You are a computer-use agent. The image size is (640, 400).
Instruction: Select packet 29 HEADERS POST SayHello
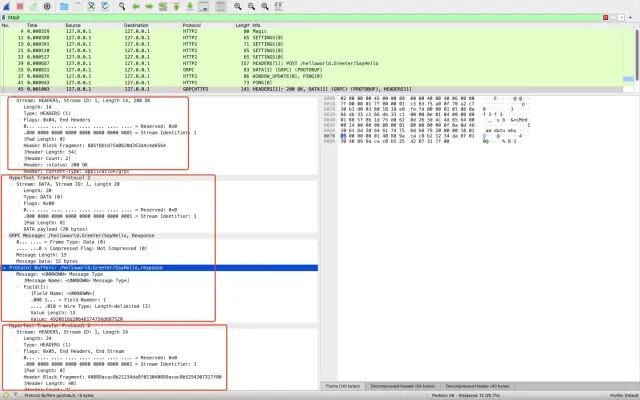pos(312,63)
